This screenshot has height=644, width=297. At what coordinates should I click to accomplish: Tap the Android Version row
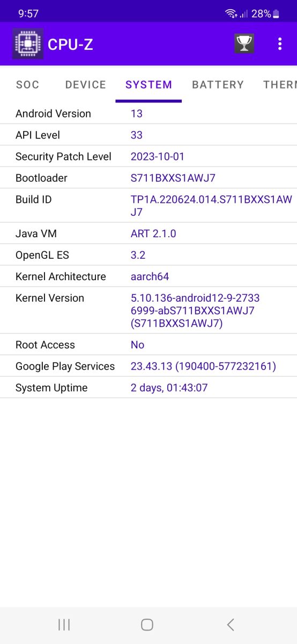148,113
